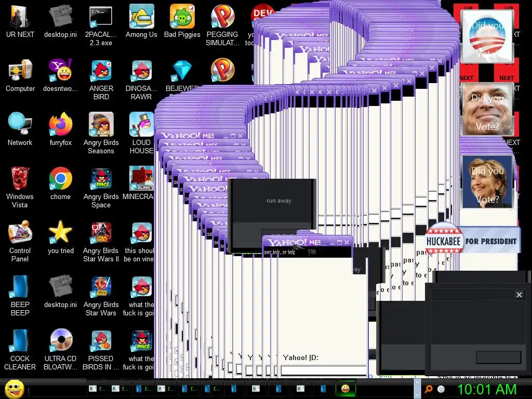Click the front Yahoo! Messenger title bar
This screenshot has height=399, width=532.
(x=307, y=242)
